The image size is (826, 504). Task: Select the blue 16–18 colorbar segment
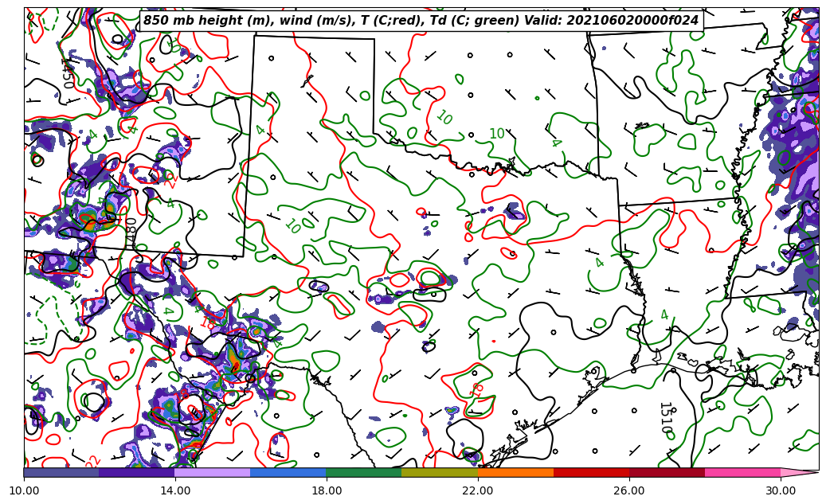pyautogui.click(x=288, y=472)
